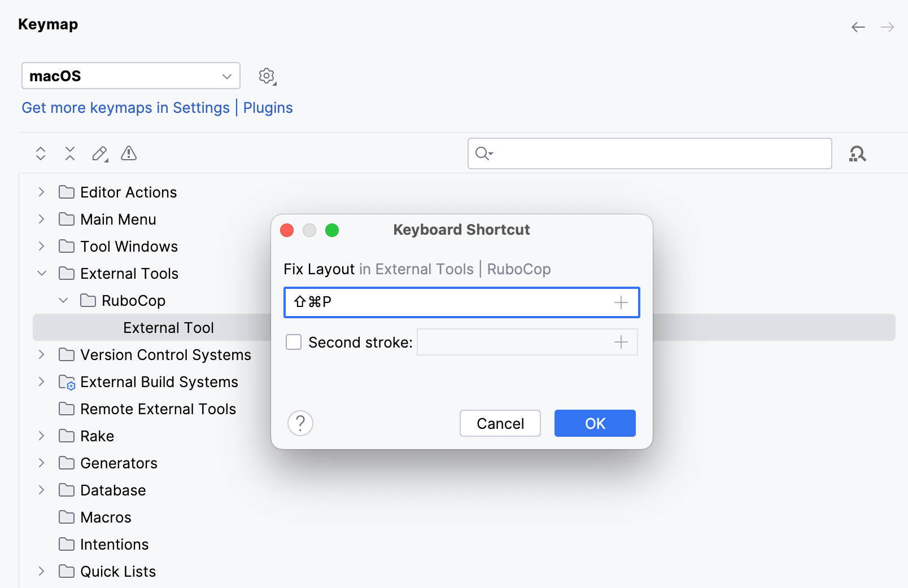Click the Edit Shortcut pencil icon
The height and width of the screenshot is (588, 908).
99,153
